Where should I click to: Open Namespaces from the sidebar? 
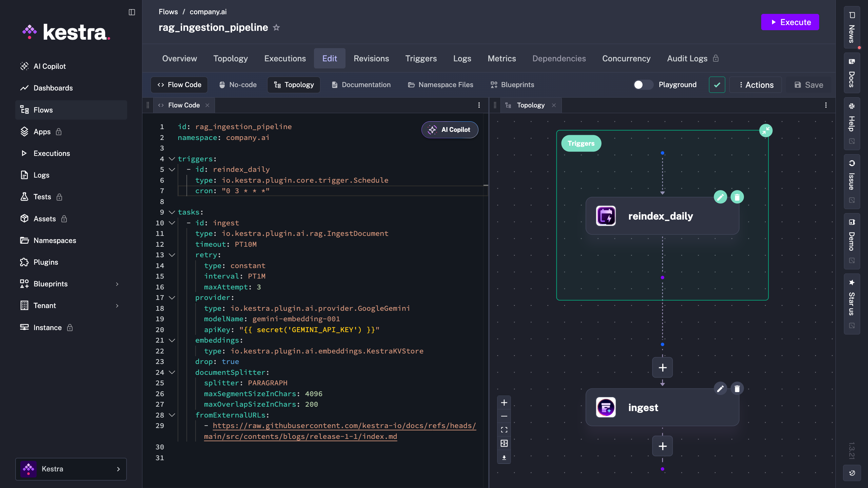pos(71,241)
